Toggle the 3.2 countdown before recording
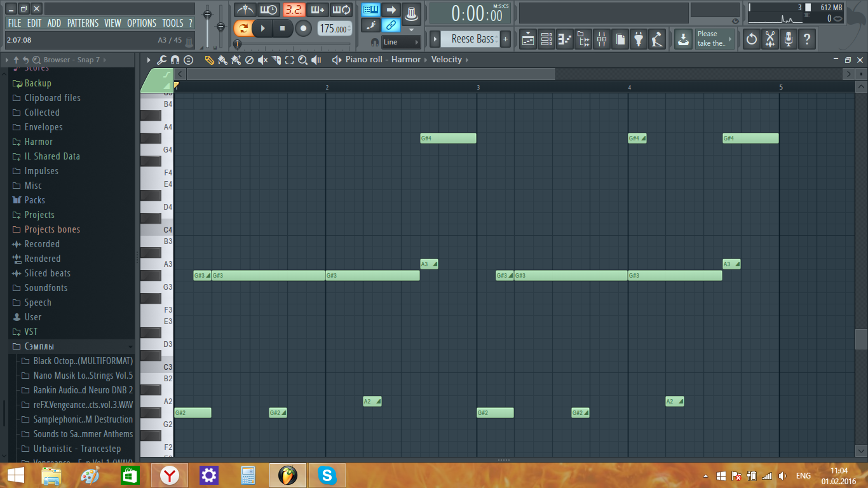 (x=294, y=10)
